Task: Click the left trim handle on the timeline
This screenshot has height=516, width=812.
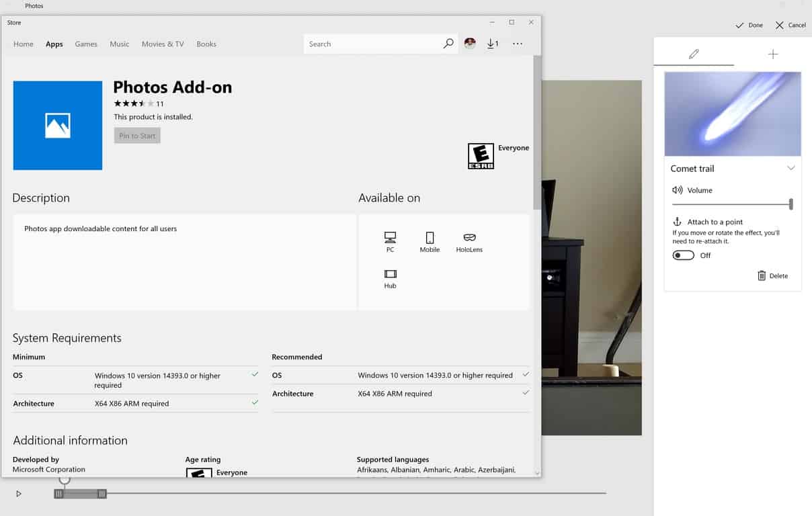Action: (59, 494)
